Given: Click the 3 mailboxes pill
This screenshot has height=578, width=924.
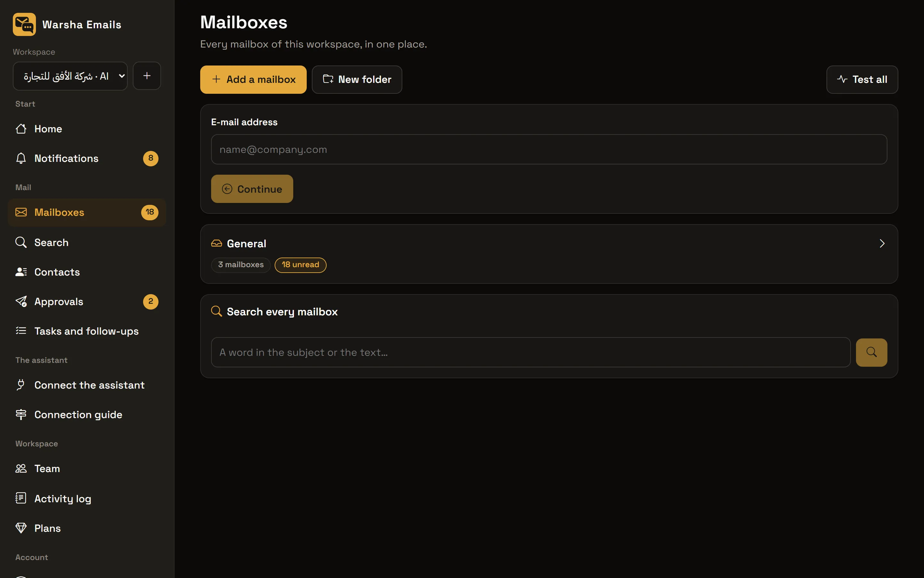Looking at the screenshot, I should (x=241, y=265).
